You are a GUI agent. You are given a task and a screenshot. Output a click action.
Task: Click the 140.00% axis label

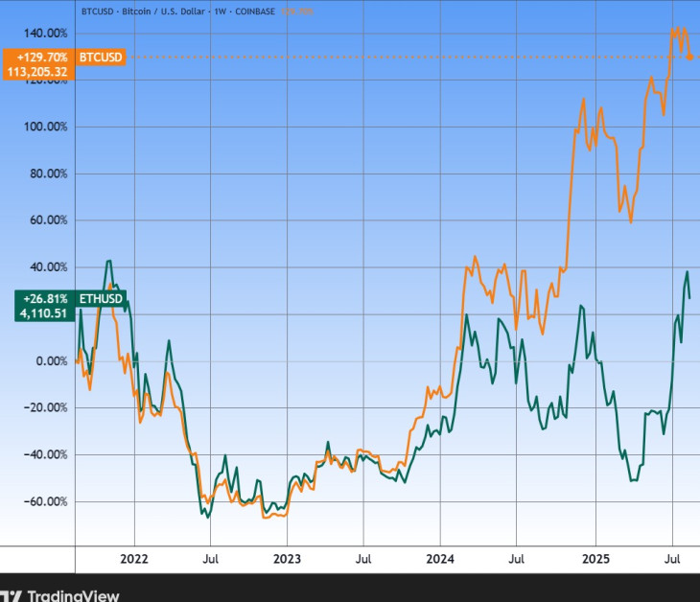point(45,34)
